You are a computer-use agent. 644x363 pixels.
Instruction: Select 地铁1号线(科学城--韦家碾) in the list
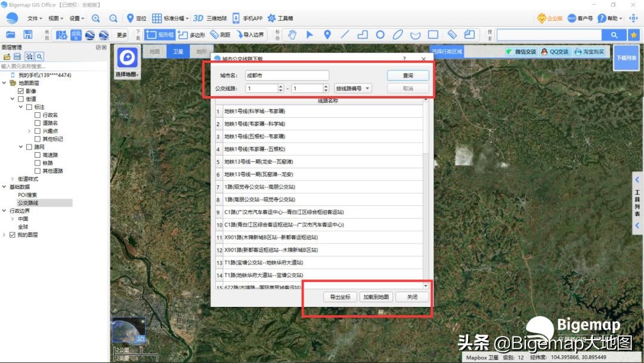coord(268,111)
